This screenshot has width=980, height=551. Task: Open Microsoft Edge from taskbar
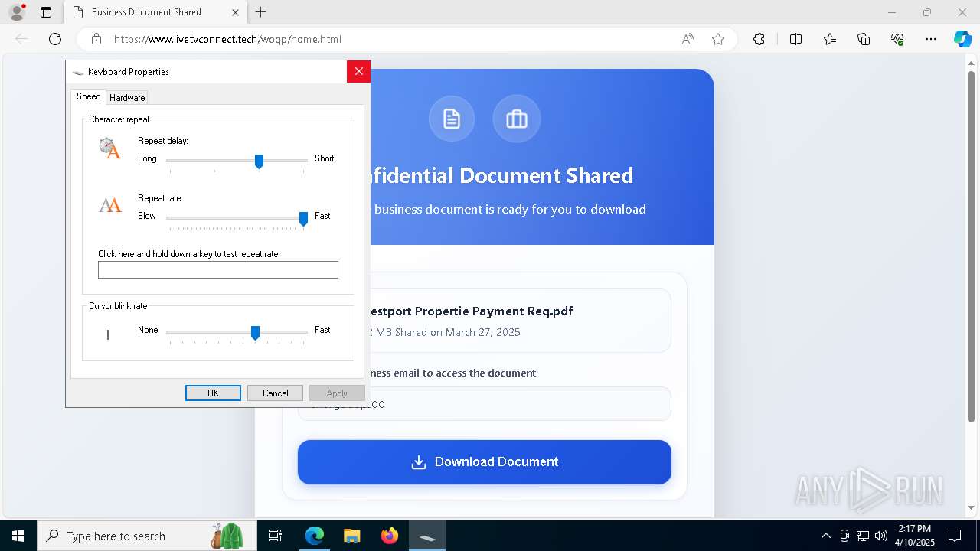pyautogui.click(x=315, y=536)
